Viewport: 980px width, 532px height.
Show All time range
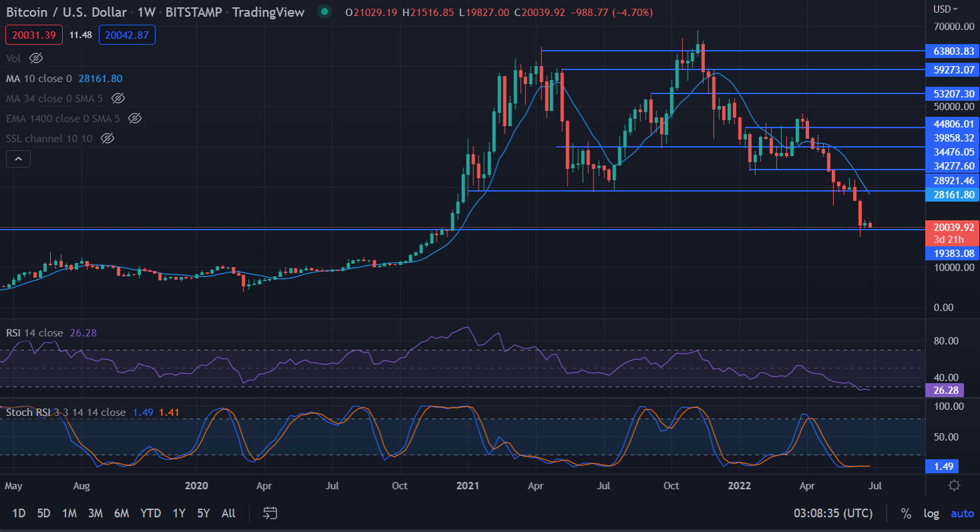[x=228, y=513]
